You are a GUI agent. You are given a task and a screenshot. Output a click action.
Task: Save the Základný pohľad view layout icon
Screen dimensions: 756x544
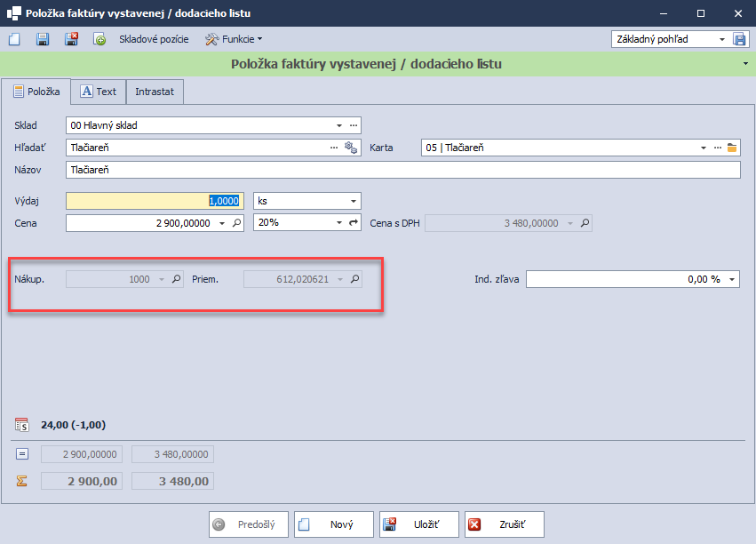coord(740,39)
